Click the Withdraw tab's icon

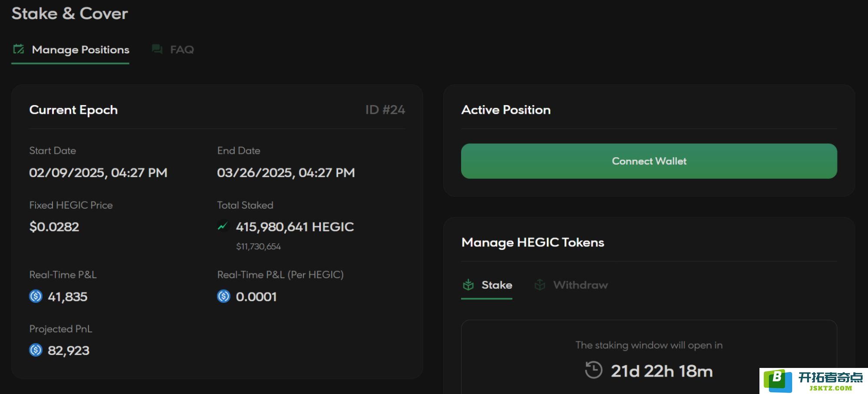point(540,285)
